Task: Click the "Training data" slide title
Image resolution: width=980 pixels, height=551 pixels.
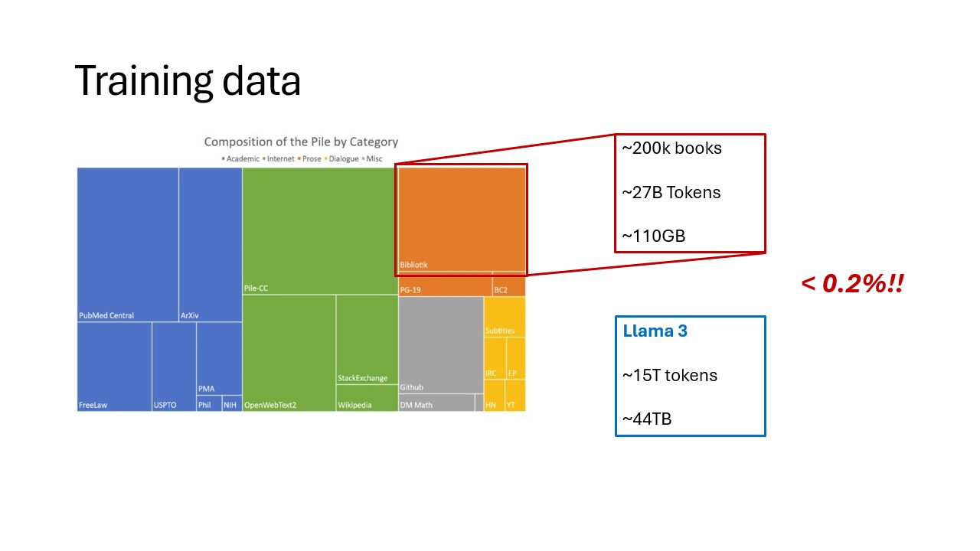Action: 188,81
